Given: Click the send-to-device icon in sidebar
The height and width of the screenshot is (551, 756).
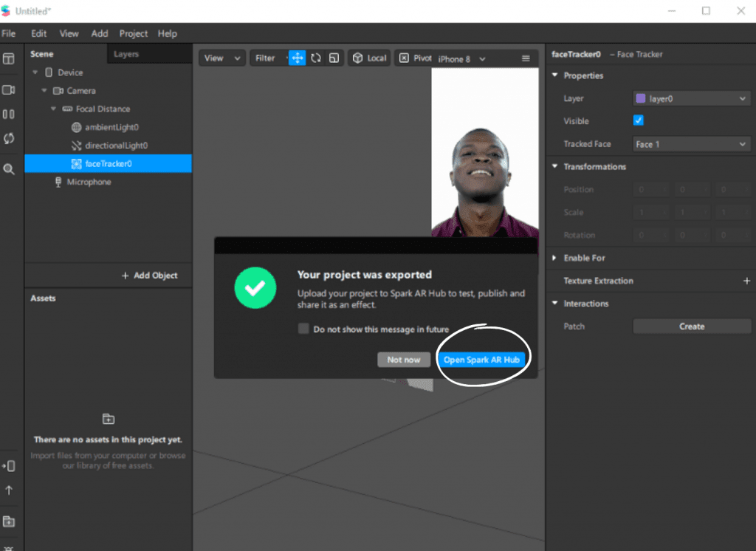Looking at the screenshot, I should point(9,466).
